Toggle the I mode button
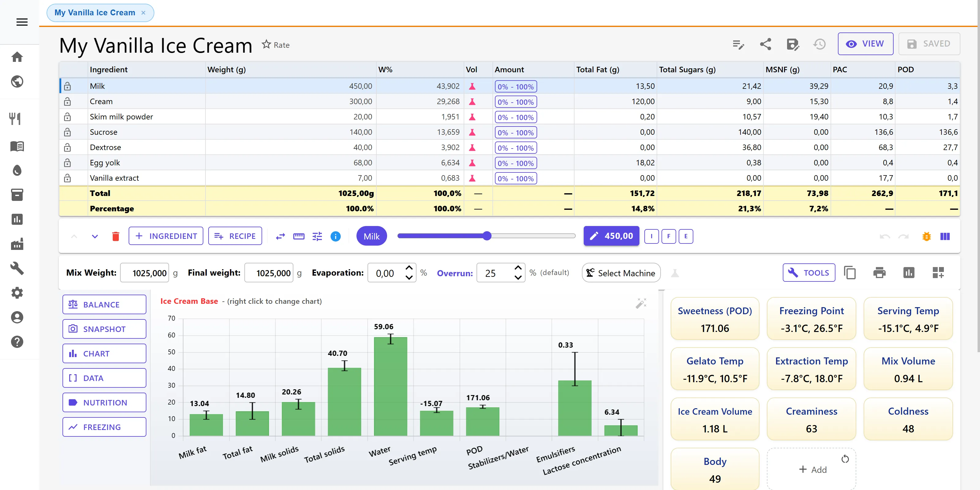The image size is (980, 490). coord(651,236)
